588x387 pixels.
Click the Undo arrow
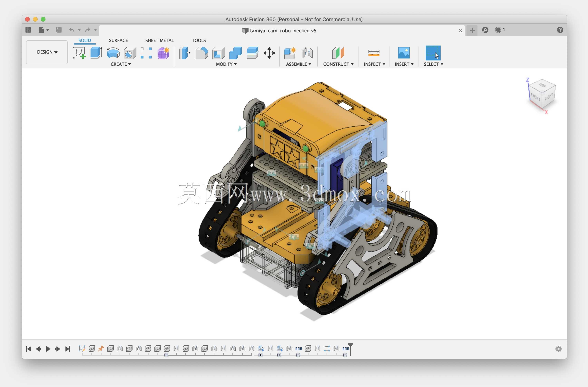coord(72,30)
